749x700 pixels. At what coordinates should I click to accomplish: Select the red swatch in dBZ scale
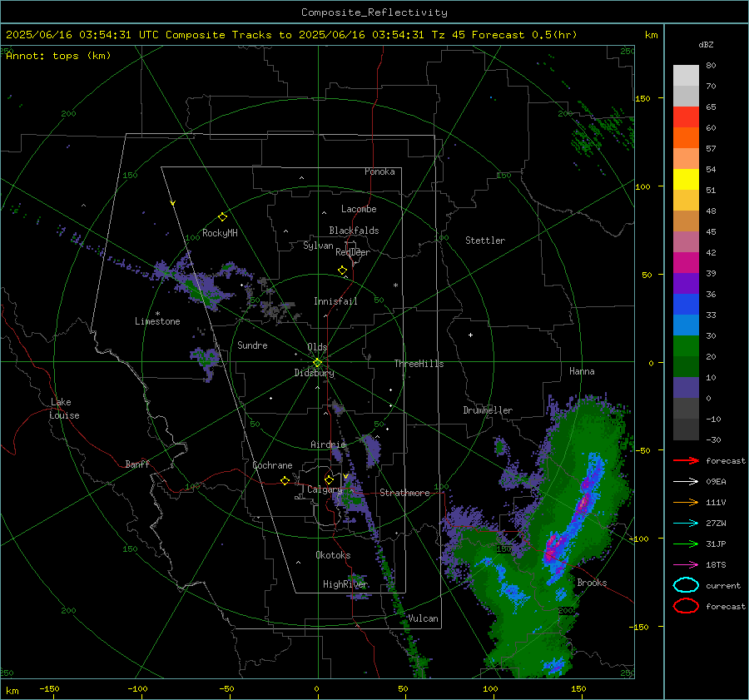686,117
